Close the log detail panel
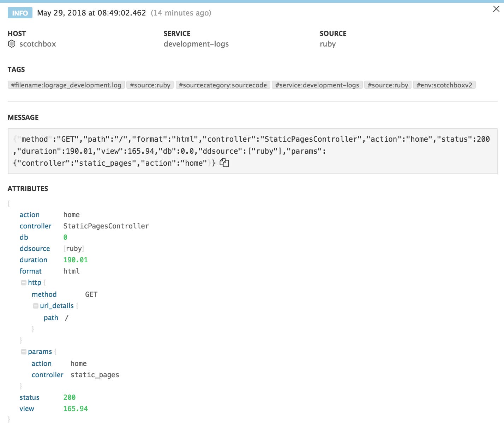 click(x=497, y=9)
